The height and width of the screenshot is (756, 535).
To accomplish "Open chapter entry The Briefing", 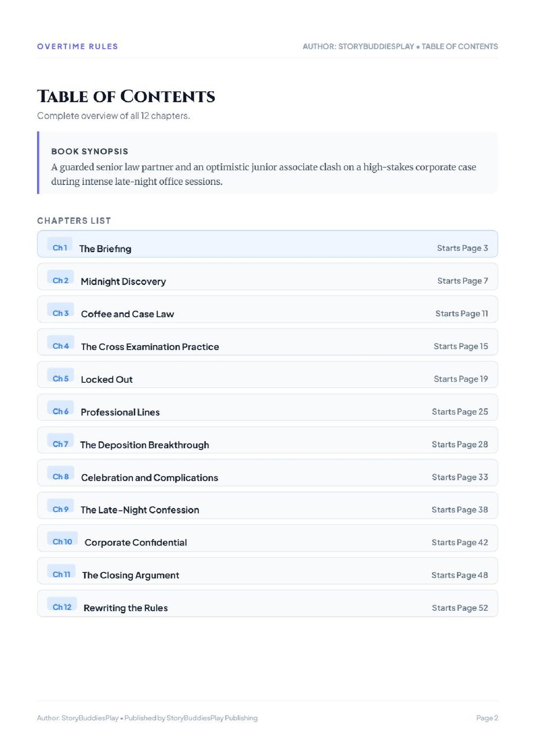I will pos(267,244).
